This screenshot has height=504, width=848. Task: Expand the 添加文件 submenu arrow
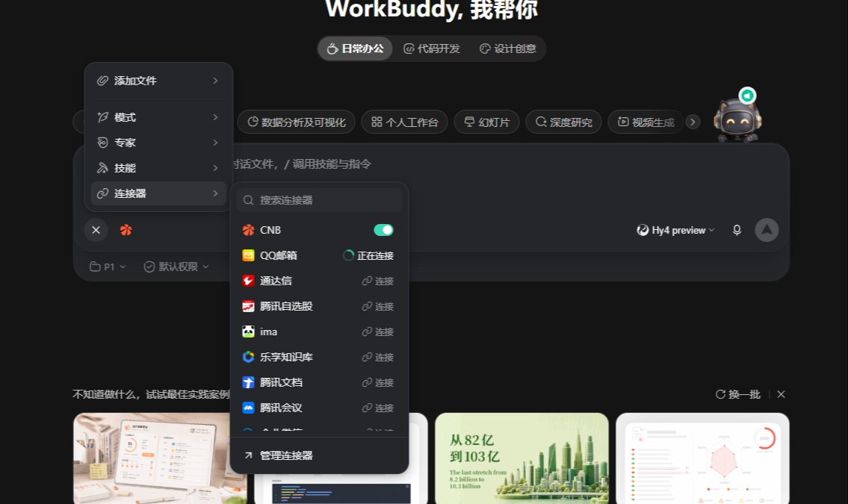click(x=215, y=81)
